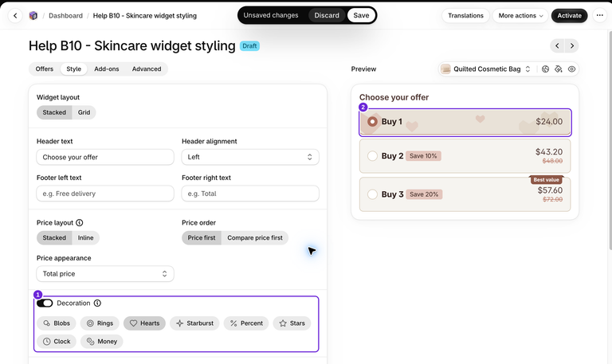Screen dimensions: 612x364
Task: Click the $43.20 price
Action: (x=549, y=152)
